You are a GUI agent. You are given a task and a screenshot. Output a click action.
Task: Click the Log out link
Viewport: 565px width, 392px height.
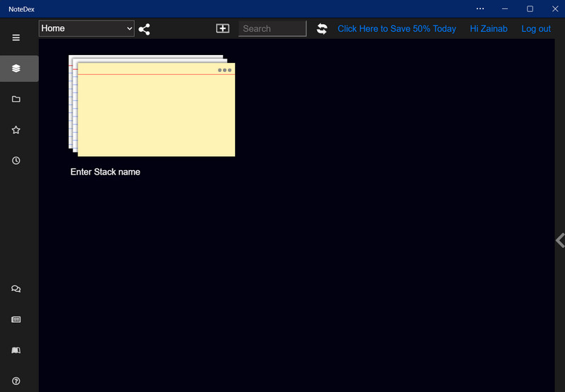(x=536, y=29)
